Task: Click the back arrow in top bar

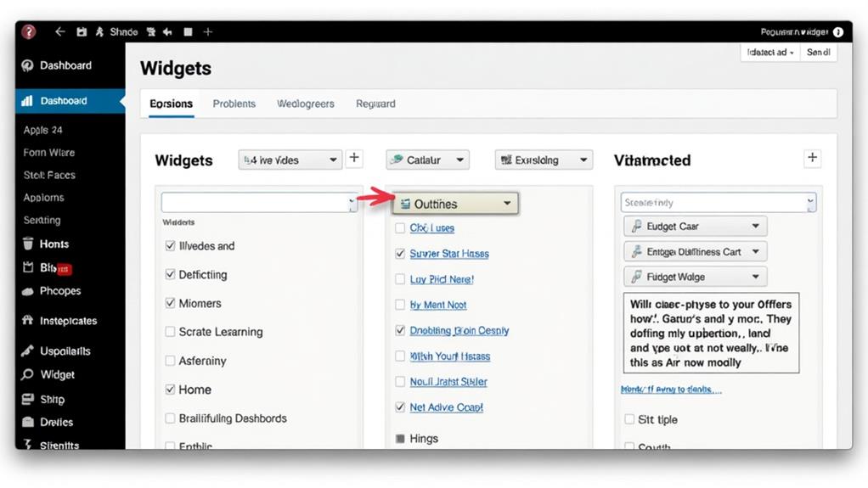Action: point(59,32)
